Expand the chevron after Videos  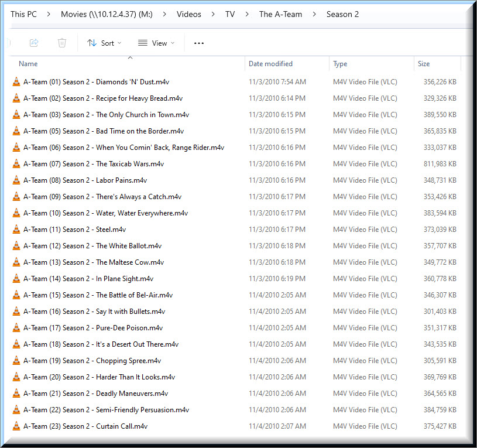coord(213,14)
